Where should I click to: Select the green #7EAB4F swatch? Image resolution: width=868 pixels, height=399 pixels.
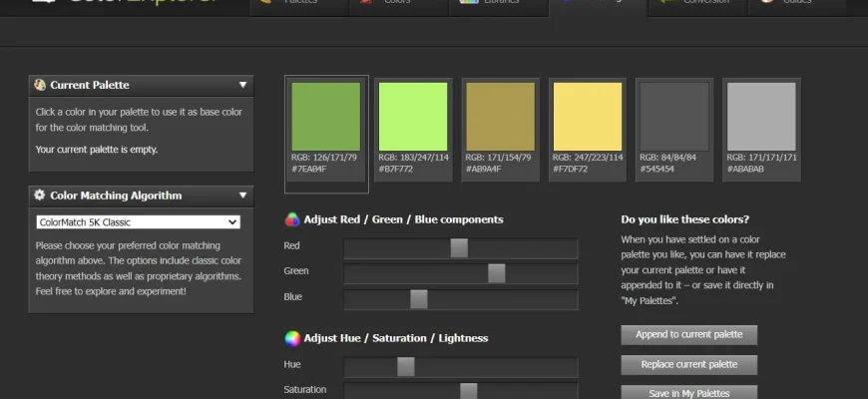tap(325, 117)
